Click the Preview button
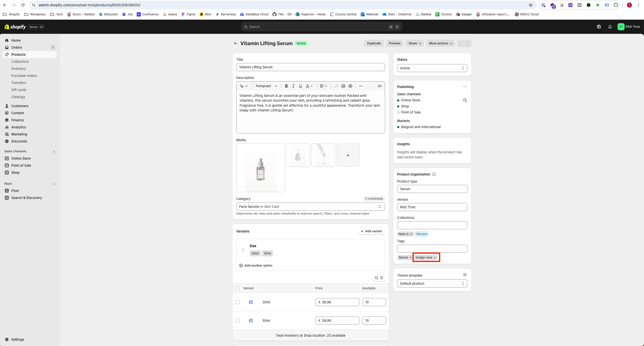This screenshot has height=346, width=644. coord(394,43)
